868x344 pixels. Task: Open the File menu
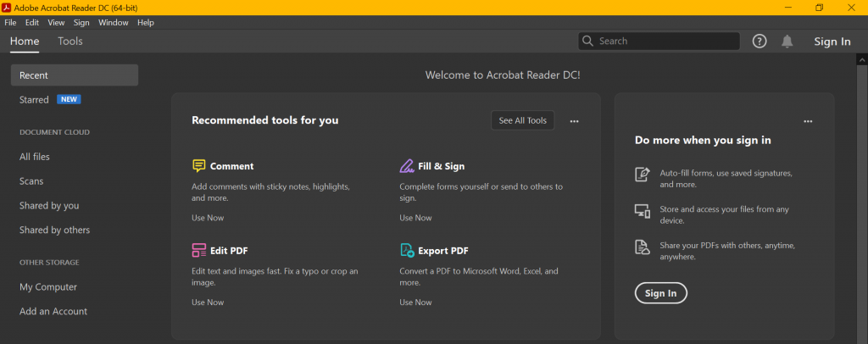11,23
